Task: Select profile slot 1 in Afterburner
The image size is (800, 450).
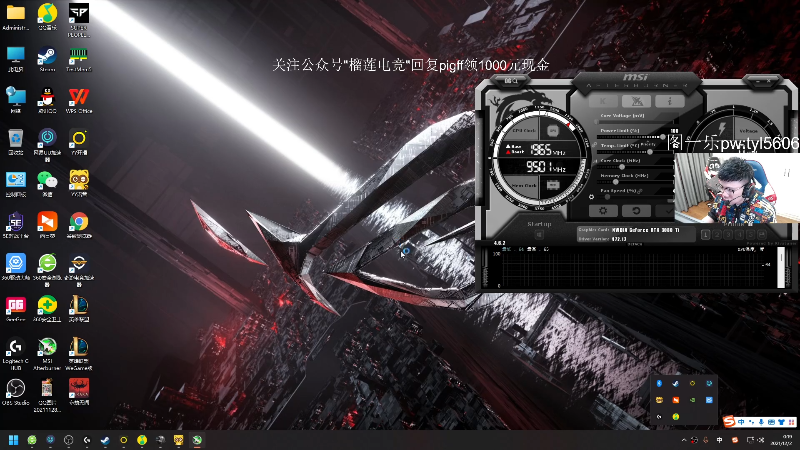Action: (x=706, y=235)
